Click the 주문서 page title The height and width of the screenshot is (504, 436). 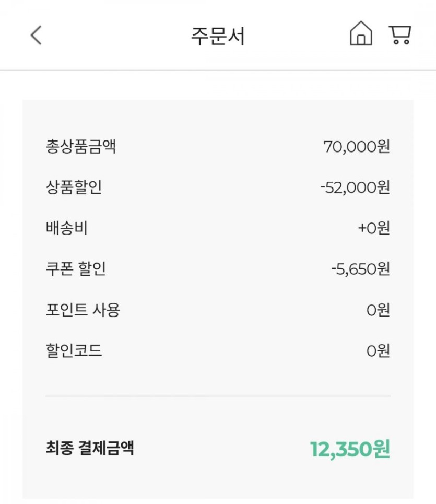tap(218, 36)
